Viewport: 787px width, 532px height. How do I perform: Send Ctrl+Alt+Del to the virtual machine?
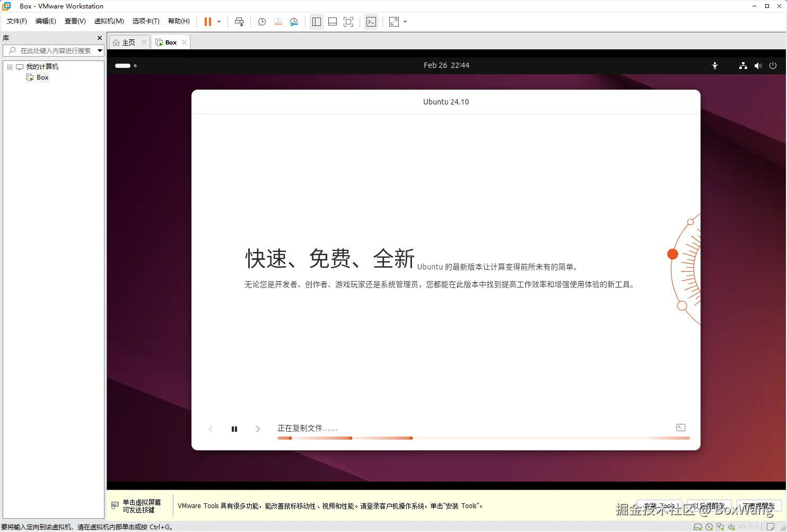click(239, 22)
